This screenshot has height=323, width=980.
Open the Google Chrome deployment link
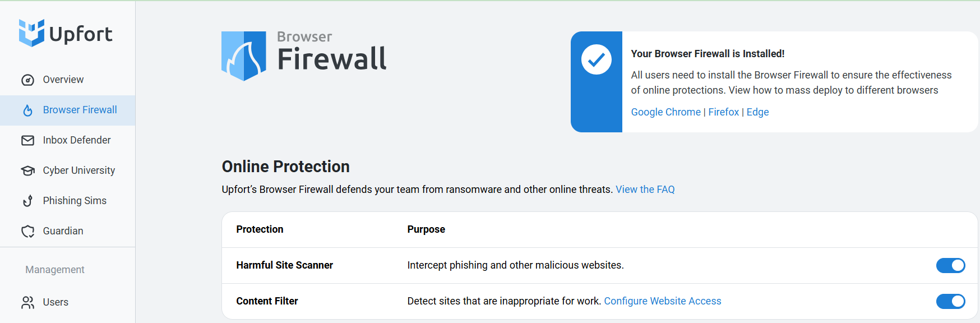pyautogui.click(x=665, y=112)
